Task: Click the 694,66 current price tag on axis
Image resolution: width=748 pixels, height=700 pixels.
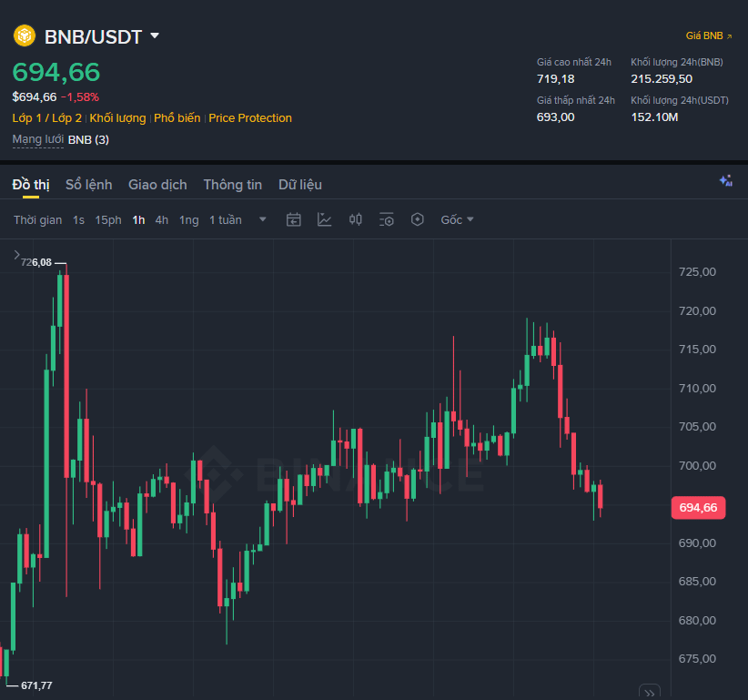Action: click(698, 508)
